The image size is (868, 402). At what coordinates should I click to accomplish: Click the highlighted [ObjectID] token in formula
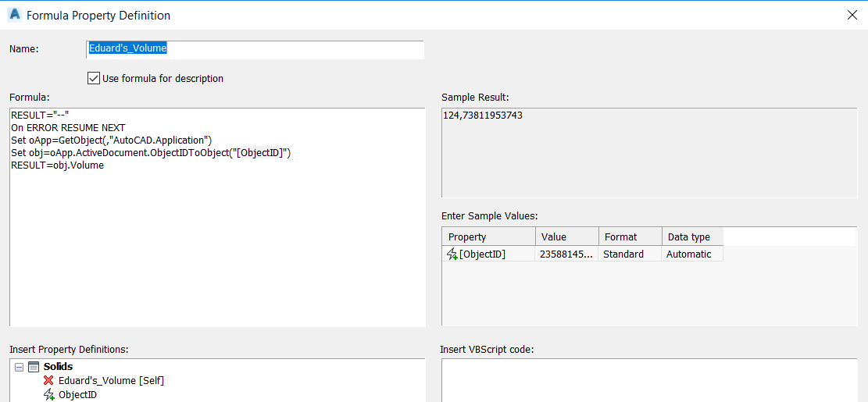coord(260,153)
